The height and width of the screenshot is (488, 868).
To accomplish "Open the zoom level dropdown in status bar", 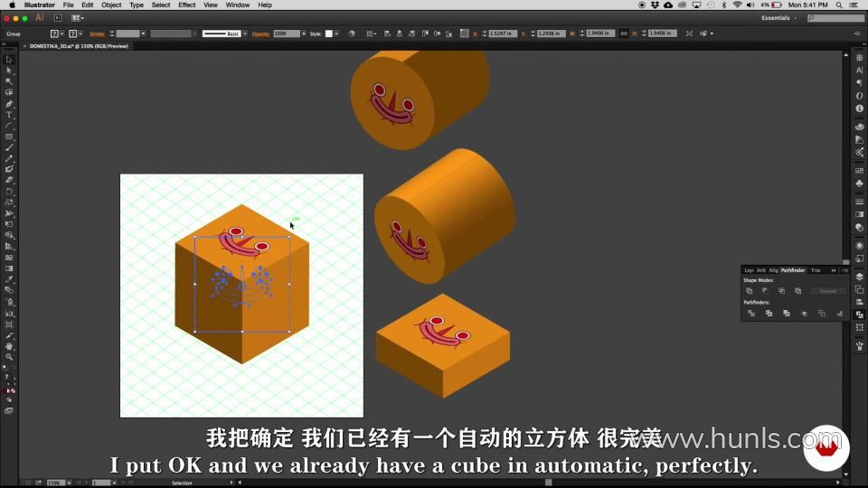I will pyautogui.click(x=69, y=483).
